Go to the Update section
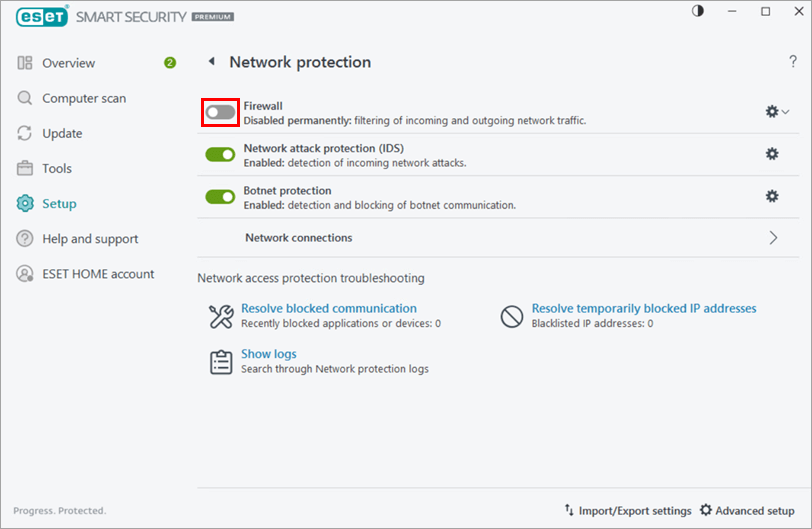 [x=62, y=134]
